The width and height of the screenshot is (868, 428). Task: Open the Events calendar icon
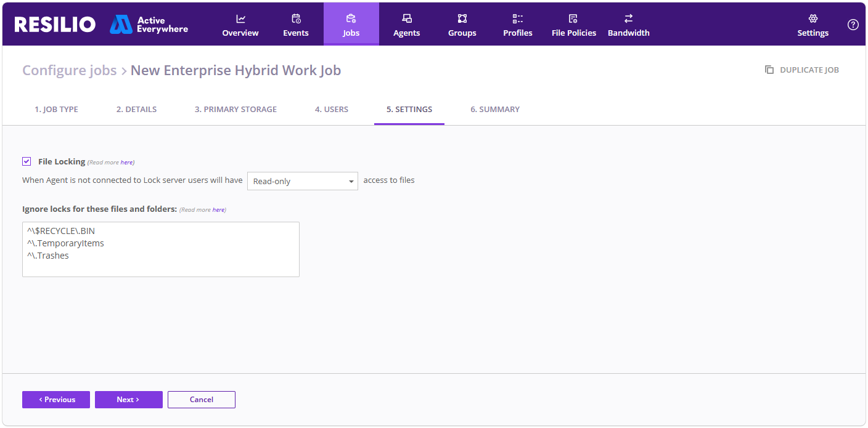[x=296, y=18]
